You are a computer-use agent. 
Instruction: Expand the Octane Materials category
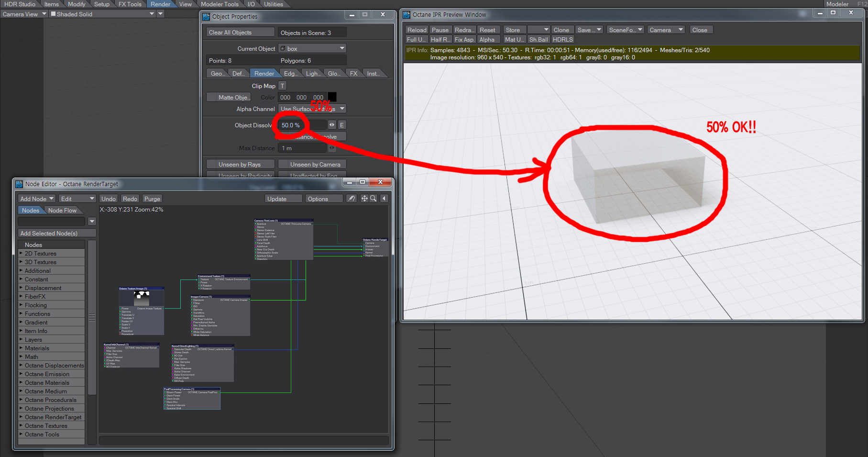pos(21,382)
